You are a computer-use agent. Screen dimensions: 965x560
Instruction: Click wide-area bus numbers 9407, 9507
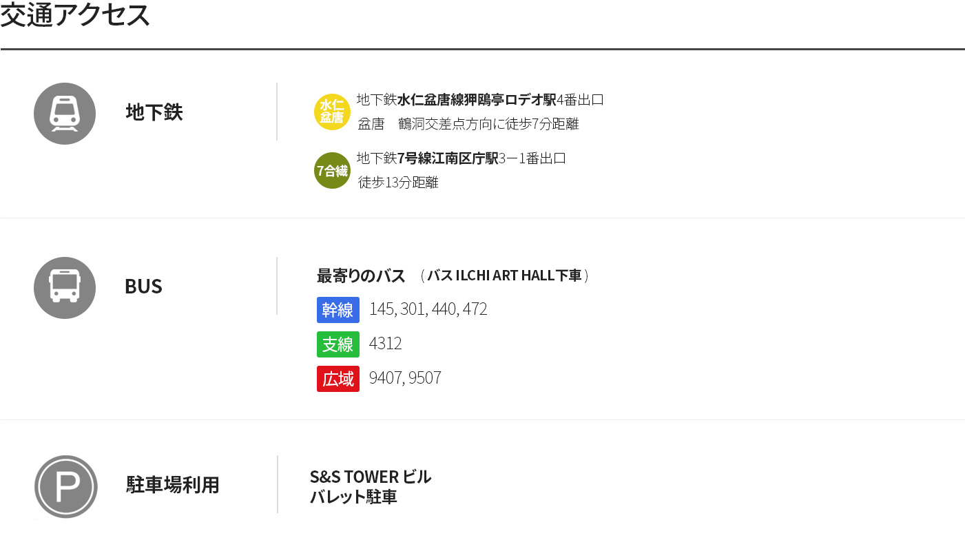(405, 378)
